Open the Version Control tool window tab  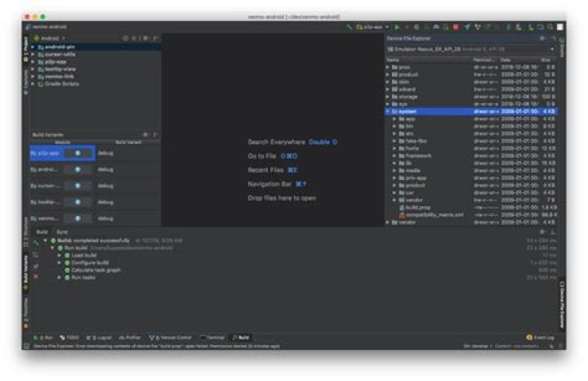[171, 338]
